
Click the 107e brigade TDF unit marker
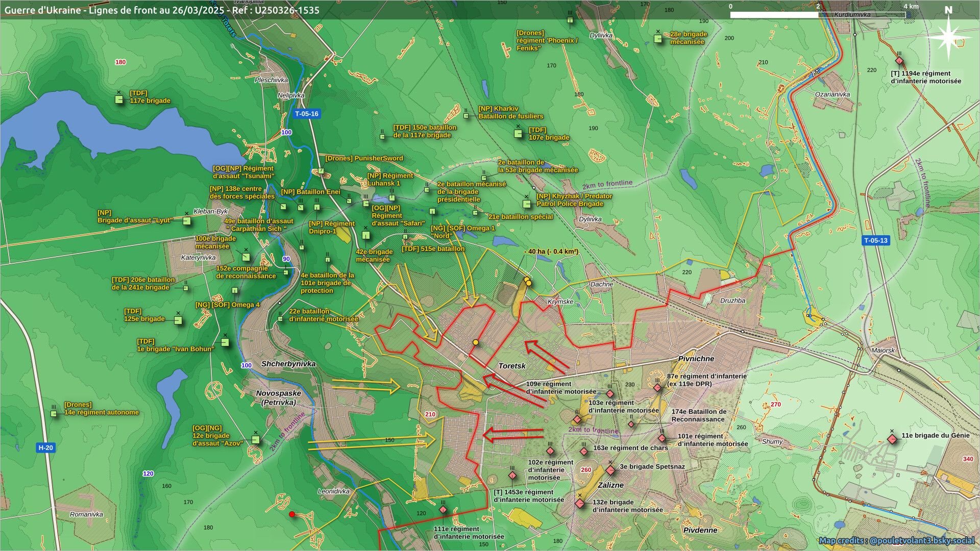tap(518, 134)
